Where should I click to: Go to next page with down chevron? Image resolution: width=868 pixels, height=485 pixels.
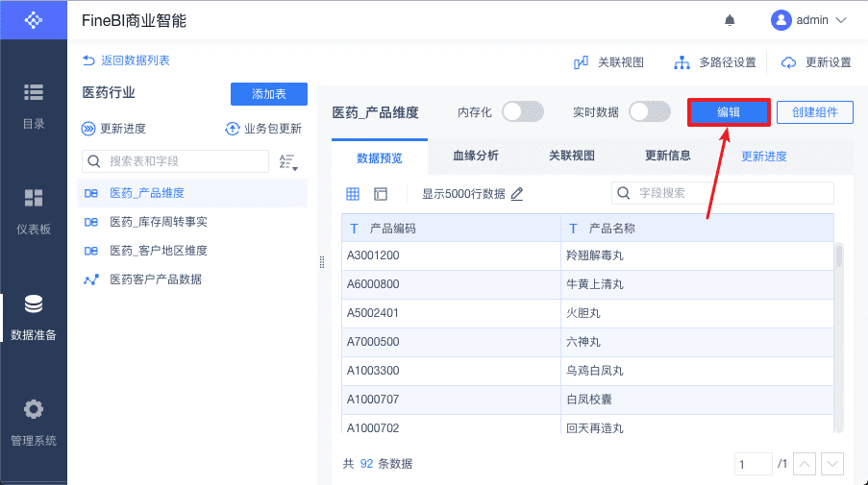point(832,464)
